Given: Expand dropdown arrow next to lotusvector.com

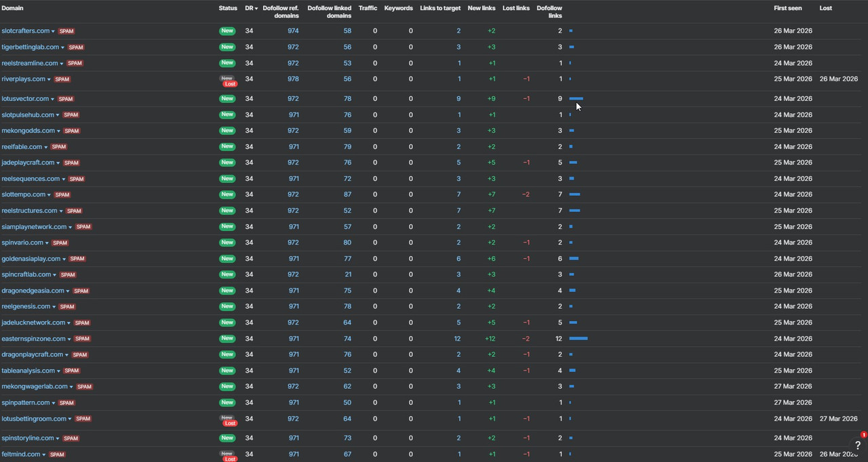Looking at the screenshot, I should [x=52, y=99].
